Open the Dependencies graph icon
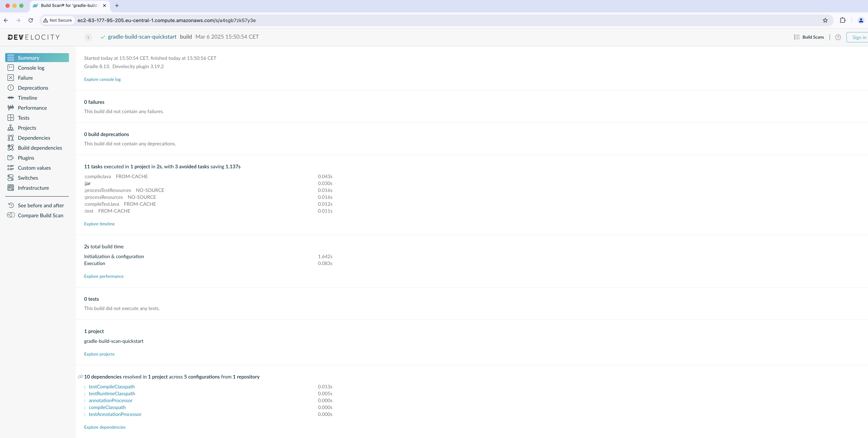This screenshot has width=868, height=438. coord(11,138)
